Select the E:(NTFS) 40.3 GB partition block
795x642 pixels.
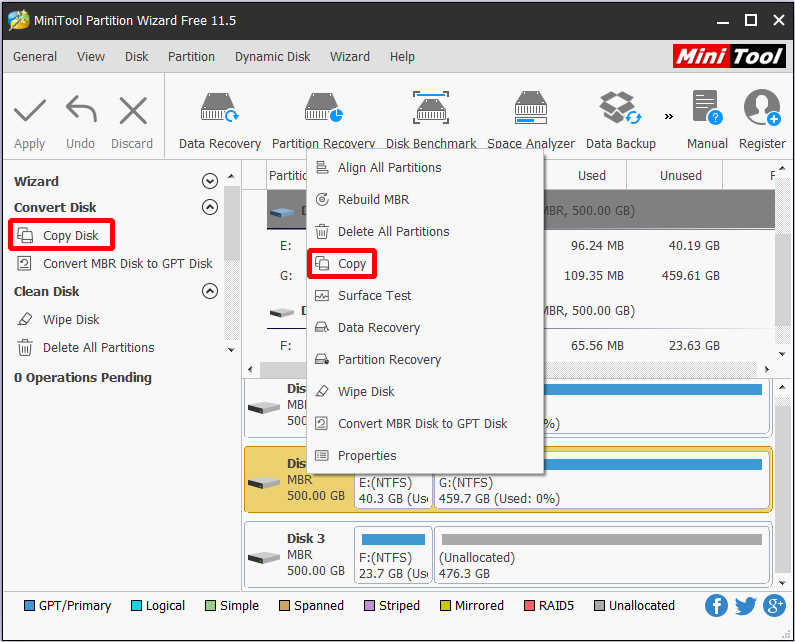point(393,490)
